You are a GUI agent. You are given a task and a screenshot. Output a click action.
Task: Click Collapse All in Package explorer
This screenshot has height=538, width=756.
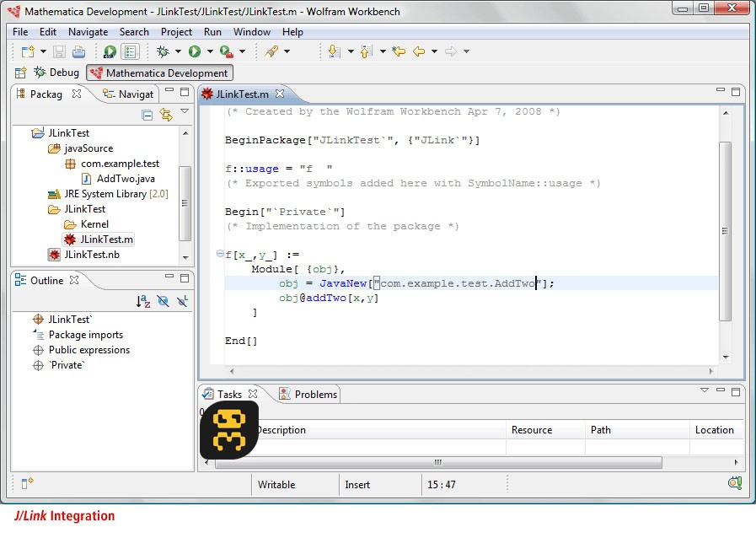pos(147,115)
